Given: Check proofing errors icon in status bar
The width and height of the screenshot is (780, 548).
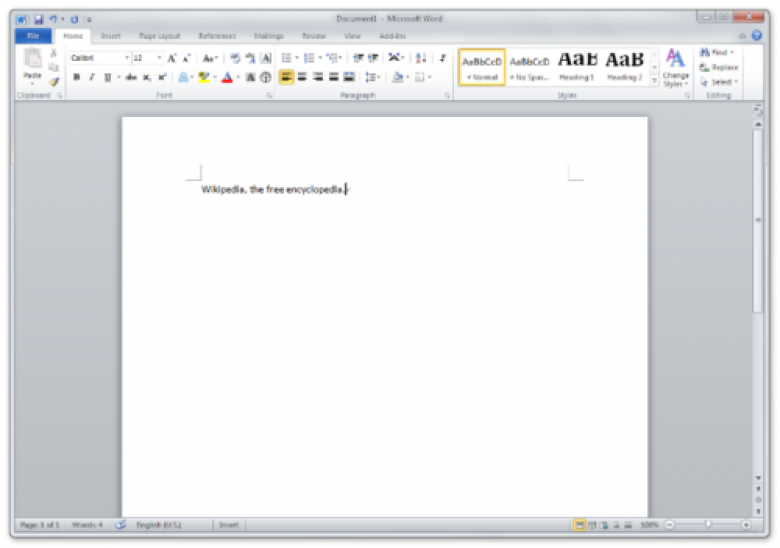Looking at the screenshot, I should [x=120, y=525].
